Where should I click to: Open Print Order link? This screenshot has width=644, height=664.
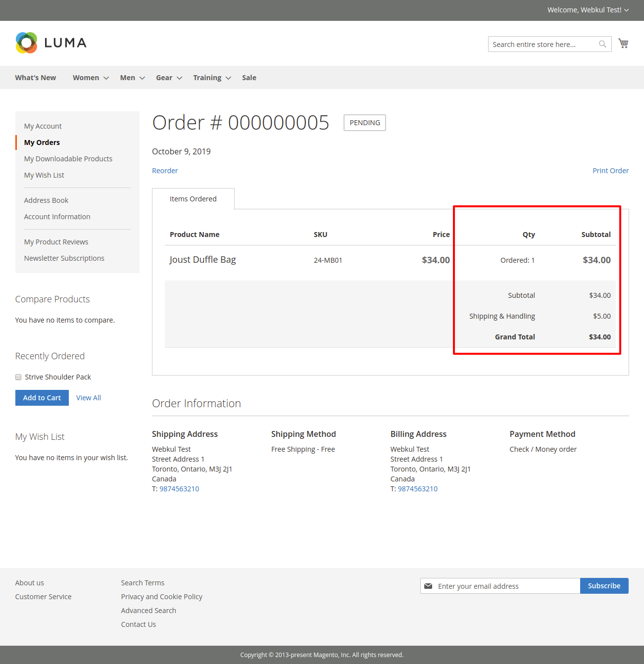tap(610, 170)
